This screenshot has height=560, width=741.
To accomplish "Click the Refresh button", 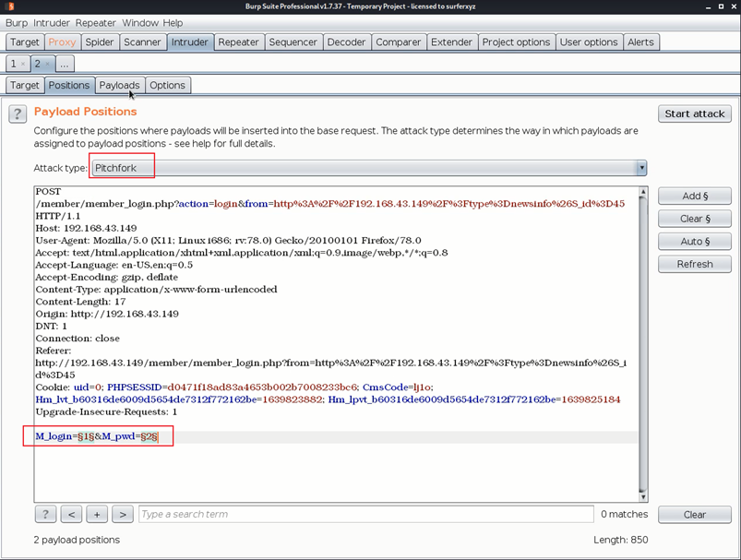I will [x=695, y=264].
